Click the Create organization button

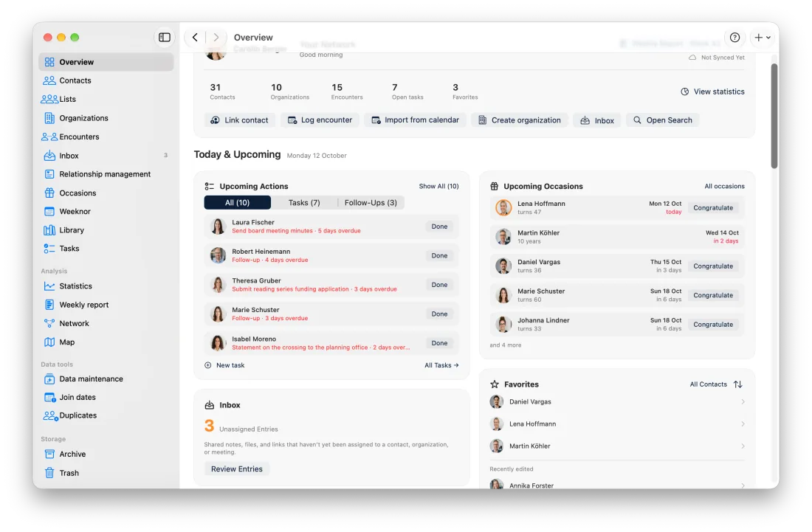click(520, 120)
